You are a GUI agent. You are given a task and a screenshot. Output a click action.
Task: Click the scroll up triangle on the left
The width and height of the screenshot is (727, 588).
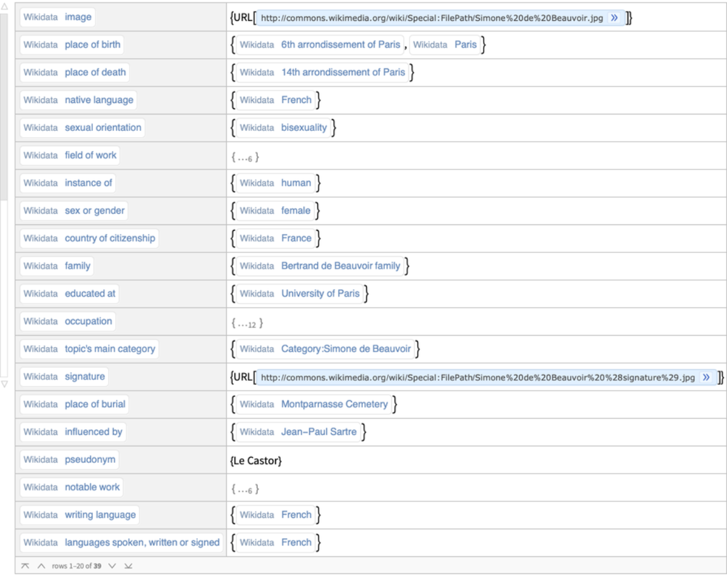click(4, 5)
